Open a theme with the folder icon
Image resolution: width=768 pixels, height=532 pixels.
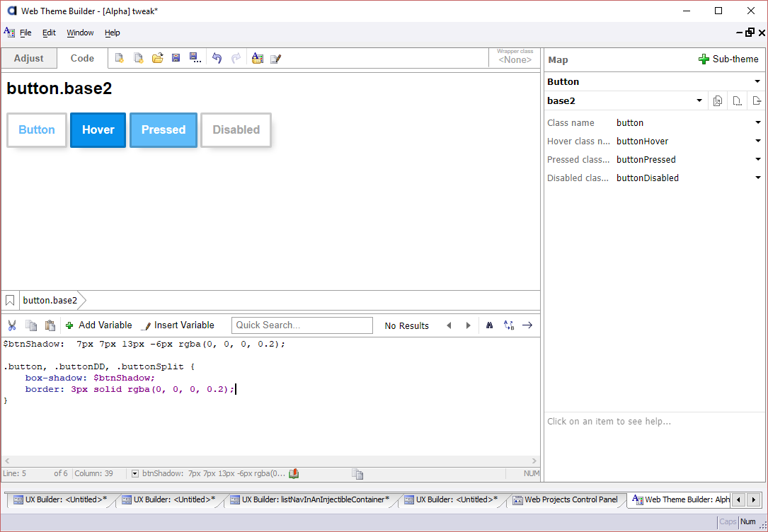coord(157,59)
